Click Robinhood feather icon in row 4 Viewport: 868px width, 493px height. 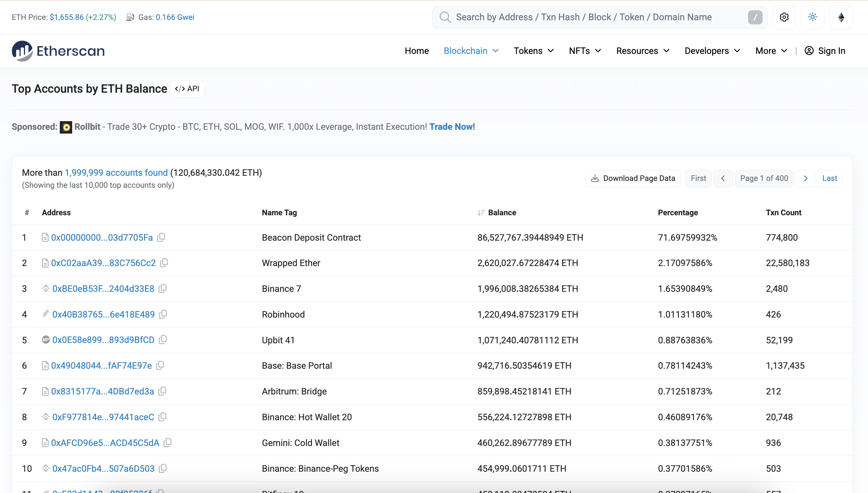[x=46, y=314]
